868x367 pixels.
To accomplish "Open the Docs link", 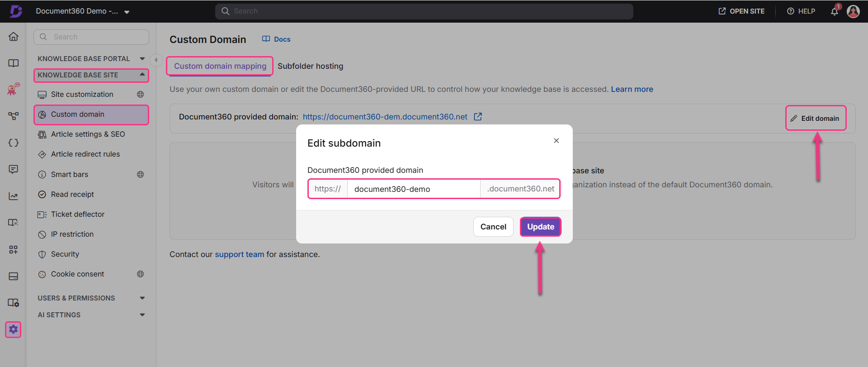I will point(276,39).
